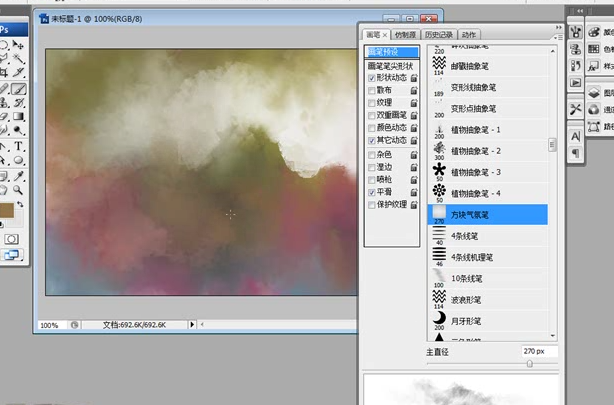Open the character (A) panel icon
The image size is (614, 405).
point(576,136)
